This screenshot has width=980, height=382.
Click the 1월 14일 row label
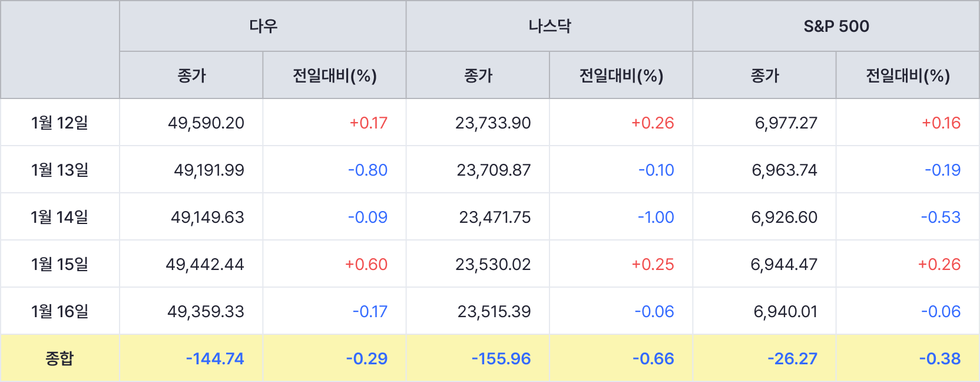tap(59, 217)
